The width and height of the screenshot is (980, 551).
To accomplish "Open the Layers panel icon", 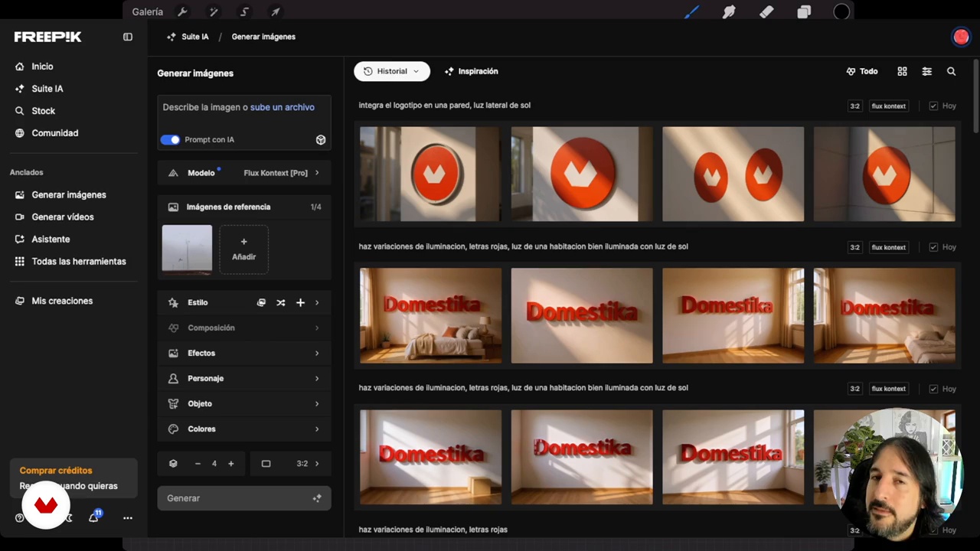I will coord(804,11).
